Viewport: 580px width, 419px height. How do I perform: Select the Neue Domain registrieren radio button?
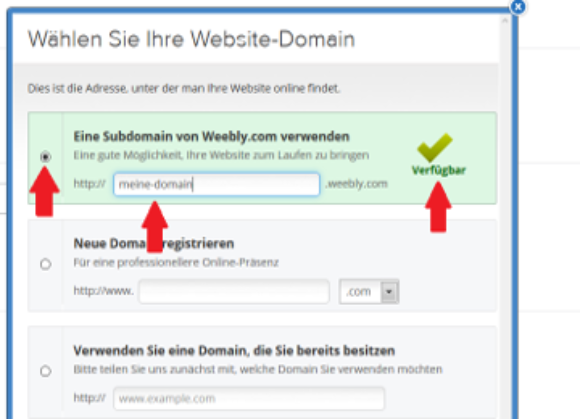tap(45, 264)
